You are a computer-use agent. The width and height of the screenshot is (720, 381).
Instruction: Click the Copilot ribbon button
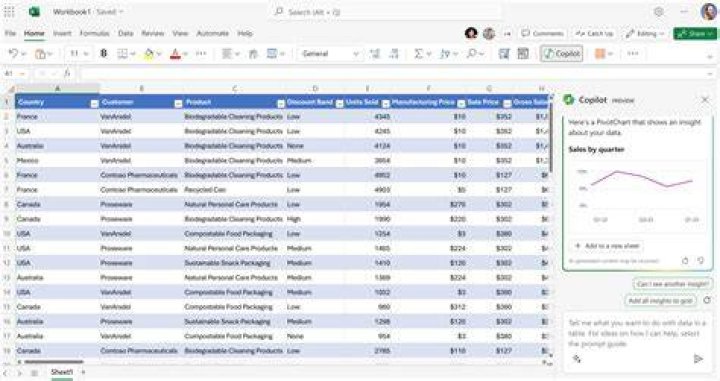tap(562, 54)
